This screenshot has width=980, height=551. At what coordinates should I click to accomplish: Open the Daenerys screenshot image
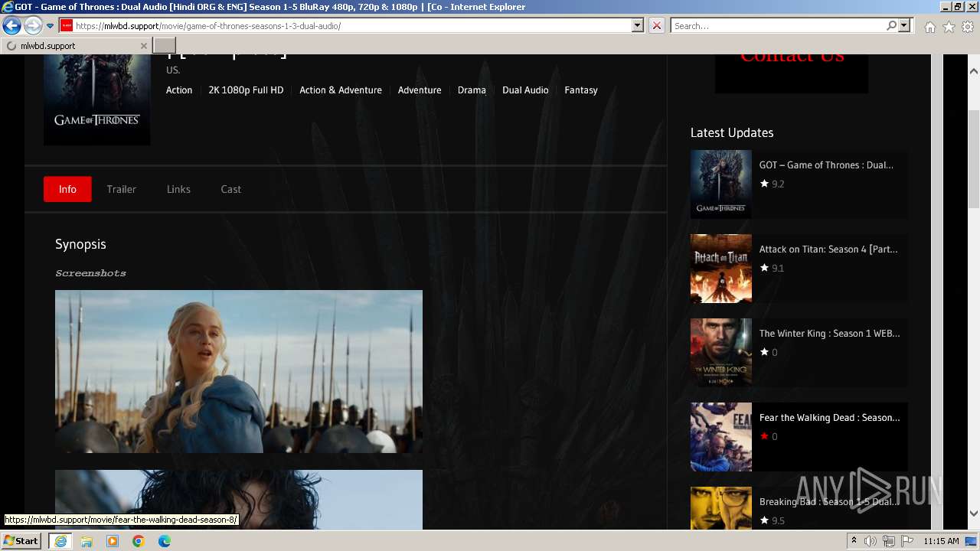[239, 371]
